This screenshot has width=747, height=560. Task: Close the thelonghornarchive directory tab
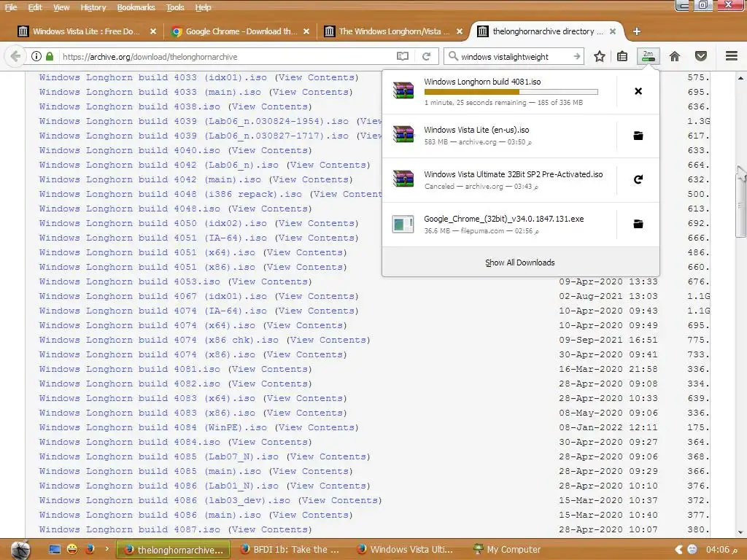pyautogui.click(x=613, y=31)
